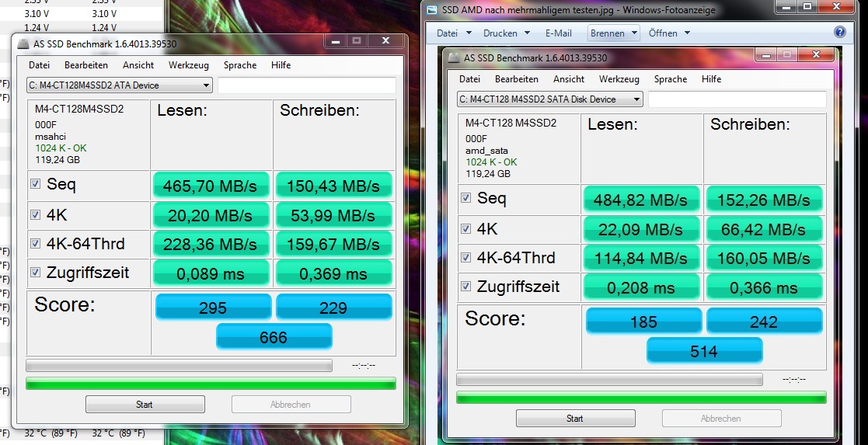
Task: Click 4K write value 66,42 MB/s
Action: point(764,228)
